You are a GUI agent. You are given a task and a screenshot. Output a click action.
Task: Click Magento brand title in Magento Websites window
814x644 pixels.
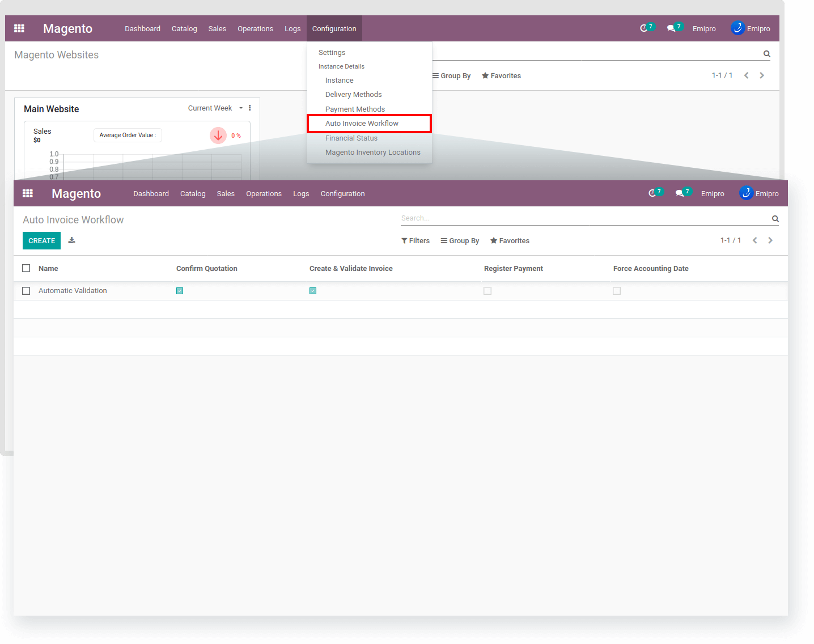coord(67,29)
